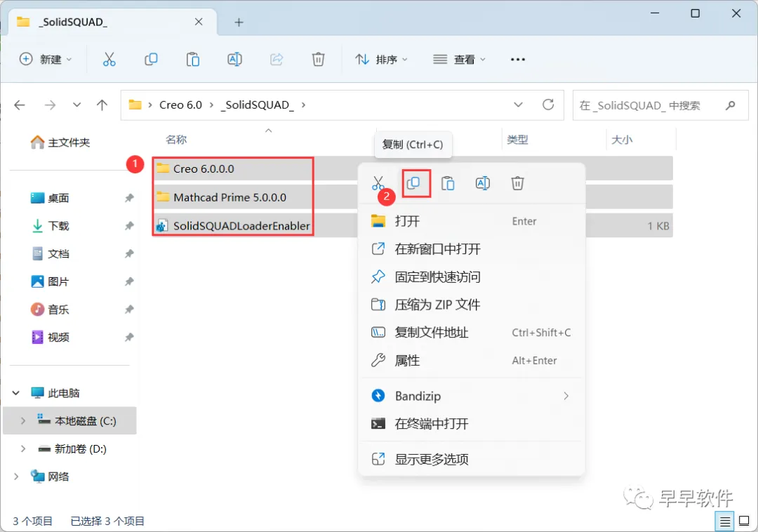Screen dimensions: 758x532
Task: Click the Creo 6.0 breadcrumb in the address bar
Action: tap(181, 105)
